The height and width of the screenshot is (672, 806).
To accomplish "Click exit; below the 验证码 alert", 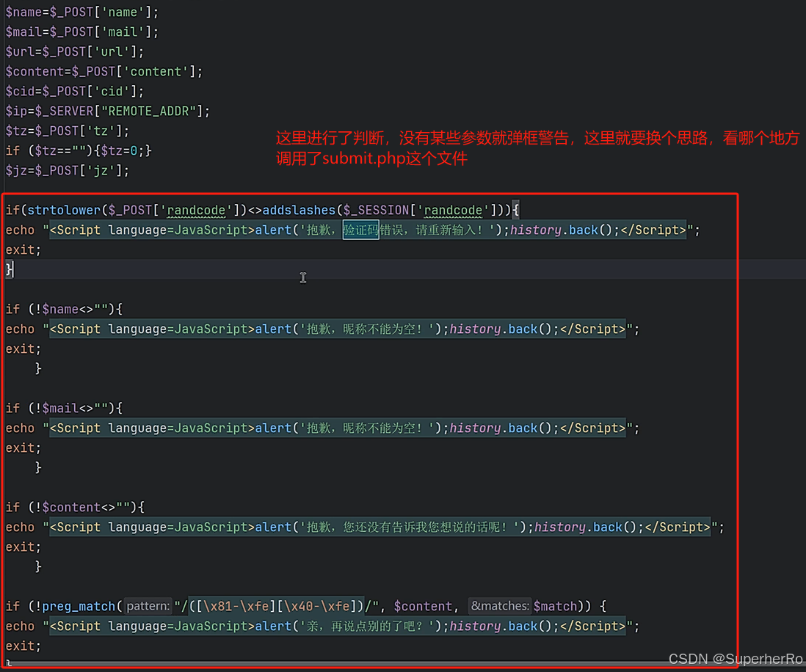I will click(23, 249).
